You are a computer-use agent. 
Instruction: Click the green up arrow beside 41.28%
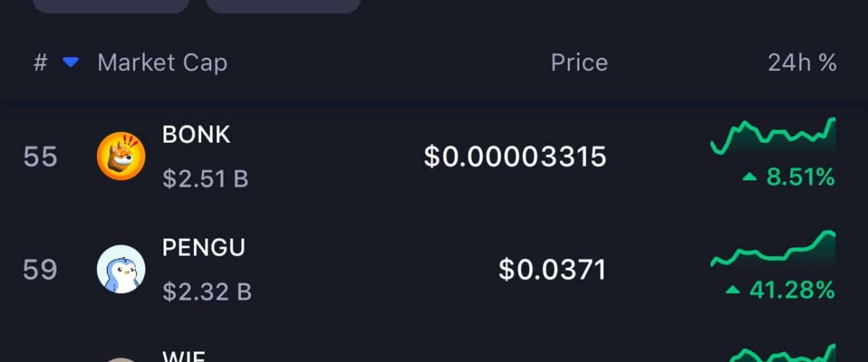point(733,291)
